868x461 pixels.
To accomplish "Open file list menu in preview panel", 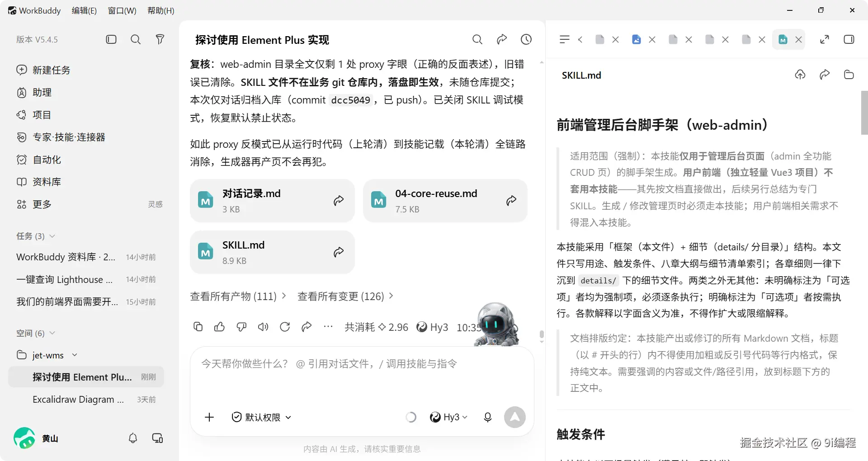I will (x=564, y=39).
